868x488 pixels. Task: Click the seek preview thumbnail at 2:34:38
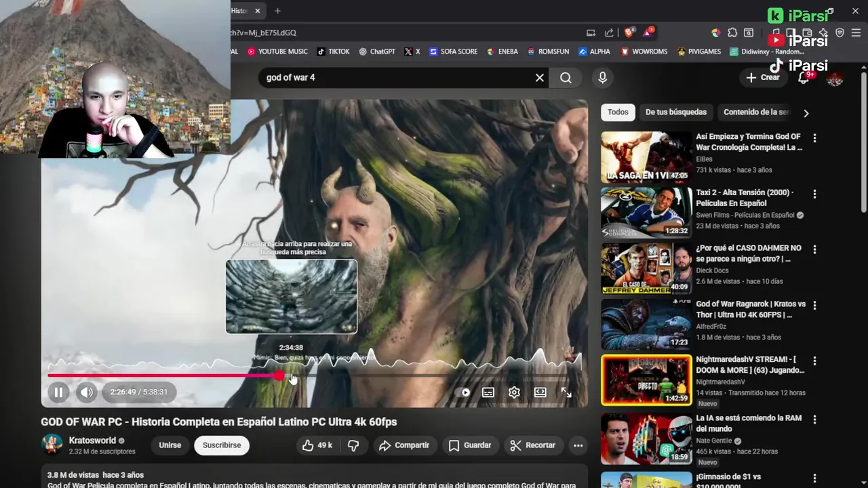292,296
